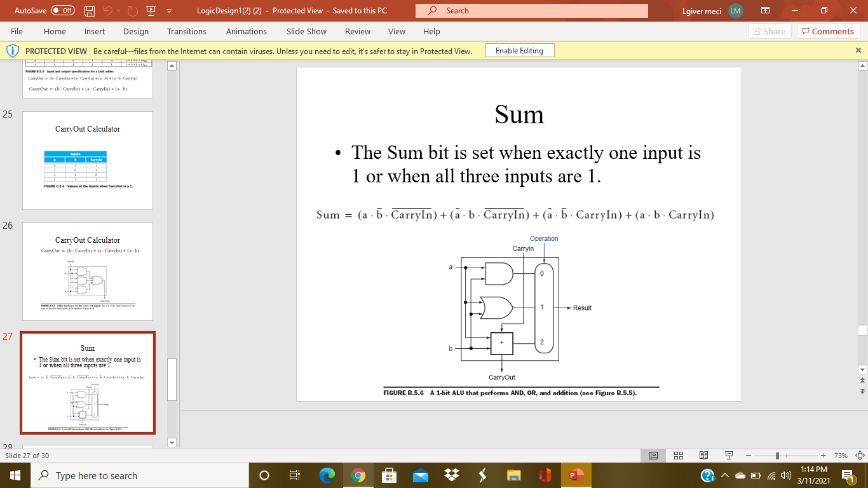
Task: Open the Help tab
Action: click(x=431, y=31)
